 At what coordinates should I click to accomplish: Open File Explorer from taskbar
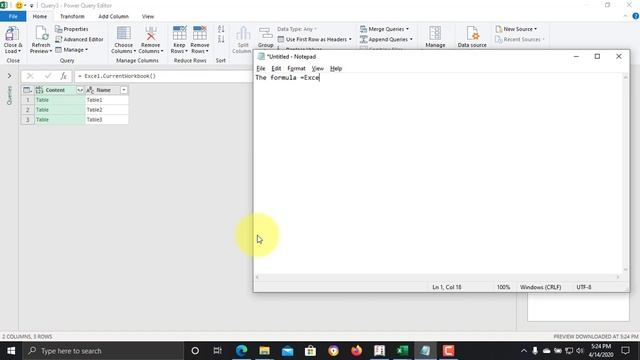pos(264,351)
